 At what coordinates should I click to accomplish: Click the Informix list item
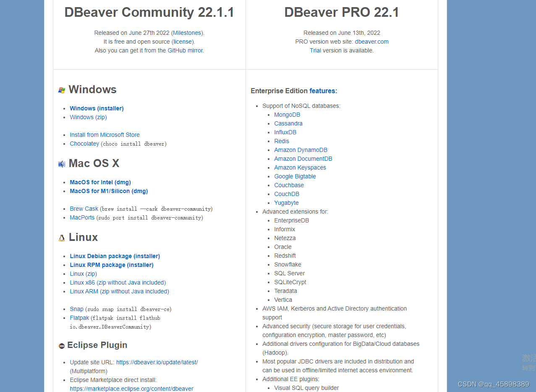pos(285,229)
